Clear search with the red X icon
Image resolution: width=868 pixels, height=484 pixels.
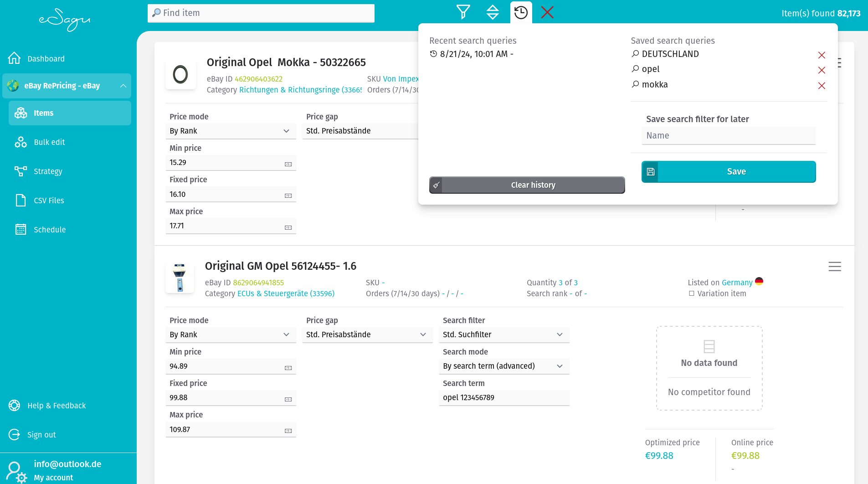coord(547,12)
